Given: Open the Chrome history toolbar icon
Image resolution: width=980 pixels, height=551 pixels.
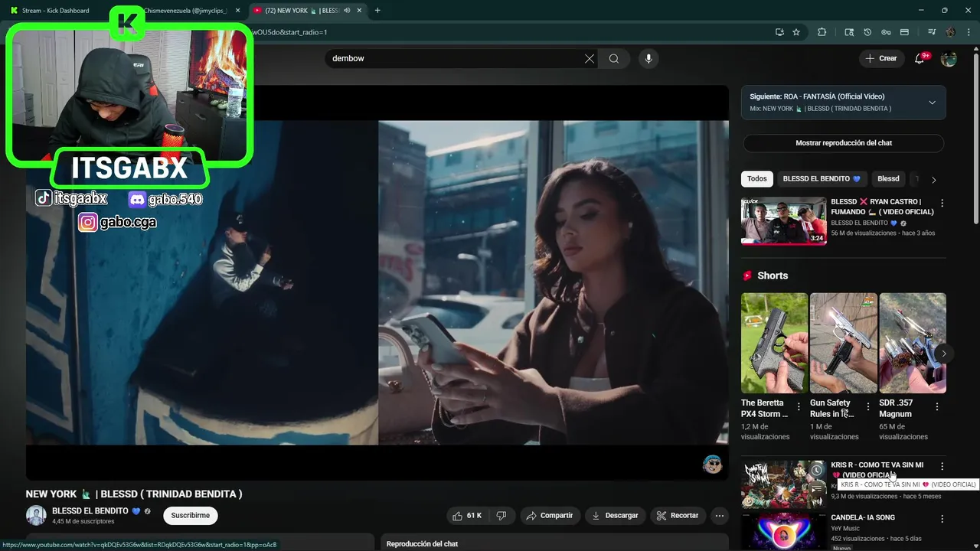Looking at the screenshot, I should 867,32.
